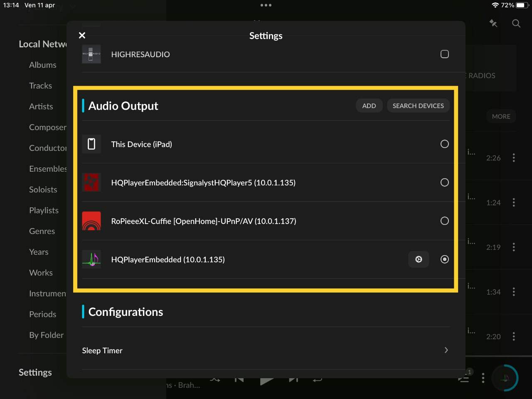Open By Folder in the sidebar
The image size is (532, 399).
pos(46,335)
